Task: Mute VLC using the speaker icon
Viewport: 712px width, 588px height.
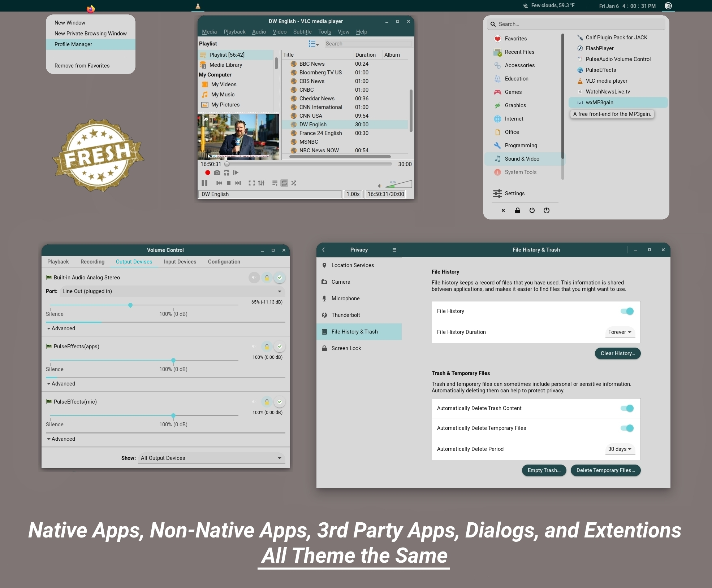Action: (380, 186)
